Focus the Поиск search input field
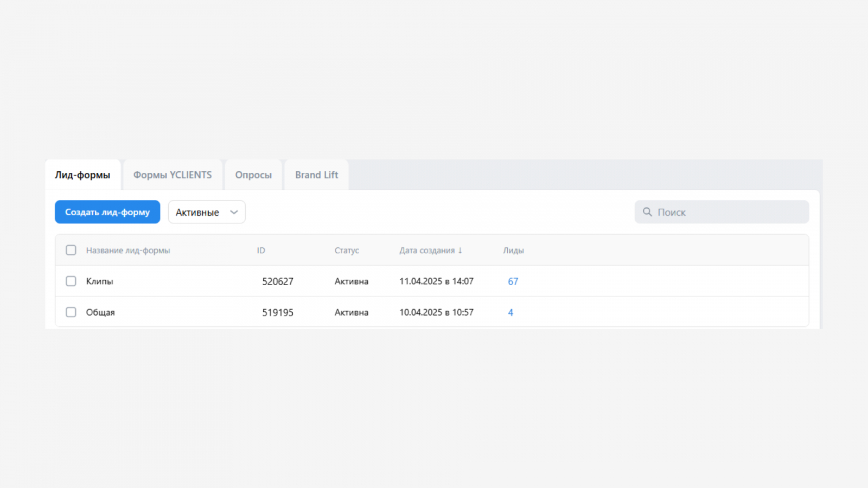This screenshot has width=868, height=488. [x=727, y=212]
